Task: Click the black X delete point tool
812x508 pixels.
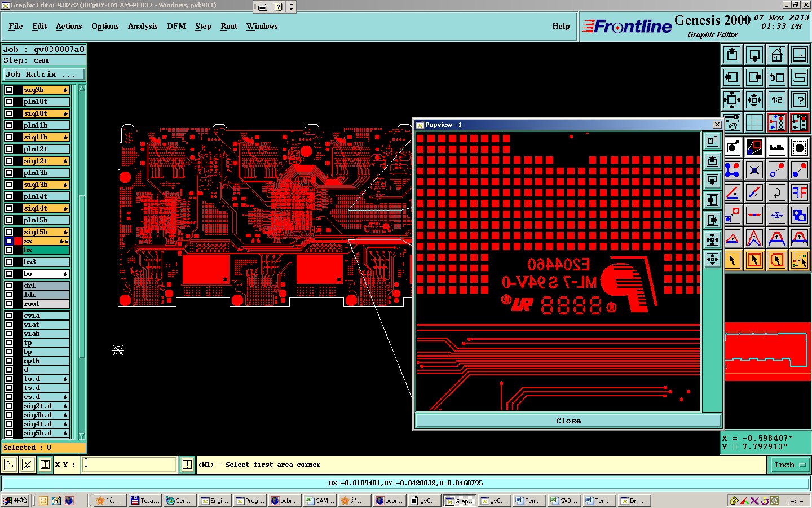Action: [754, 170]
